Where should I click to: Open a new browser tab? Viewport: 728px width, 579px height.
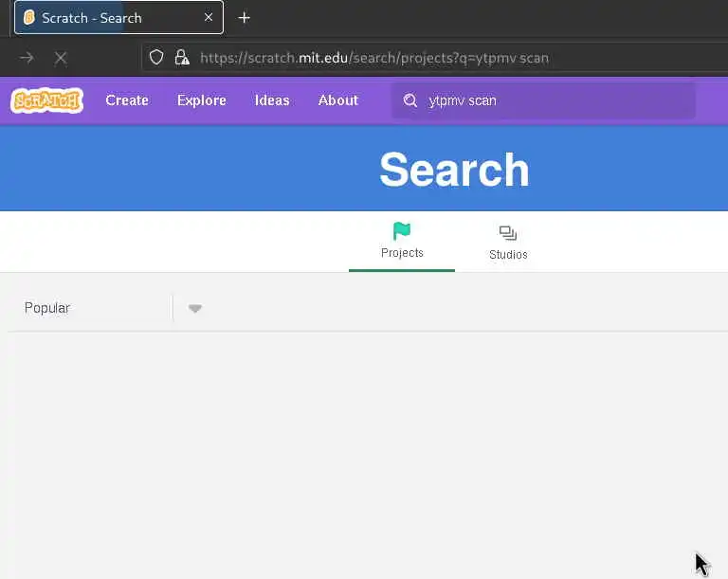pyautogui.click(x=244, y=18)
